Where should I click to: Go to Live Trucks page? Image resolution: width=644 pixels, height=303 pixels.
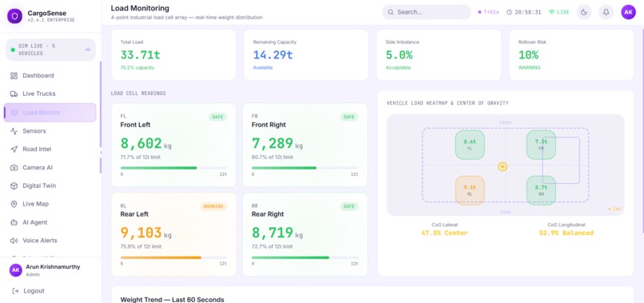[x=50, y=94]
